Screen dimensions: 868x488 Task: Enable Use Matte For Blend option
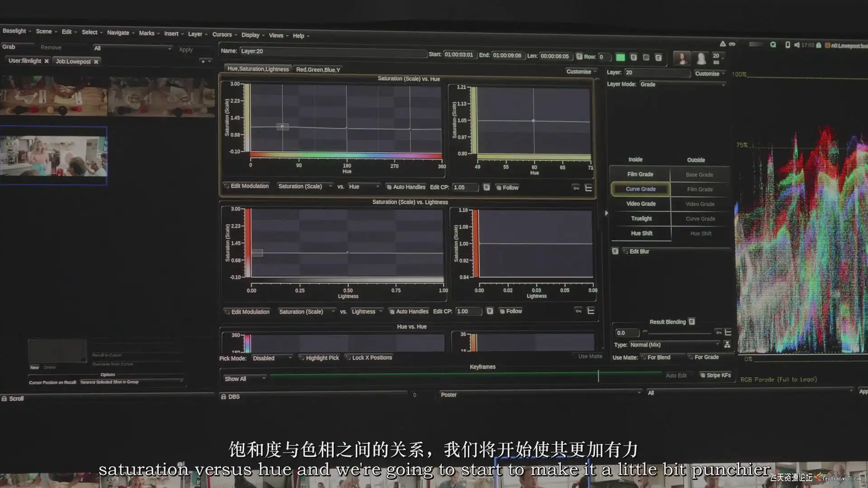643,357
